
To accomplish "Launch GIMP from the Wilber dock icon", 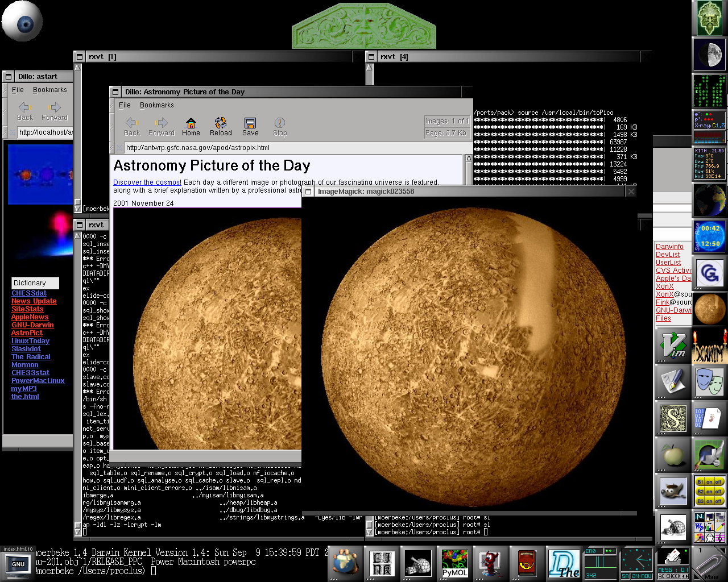I will coord(673,490).
